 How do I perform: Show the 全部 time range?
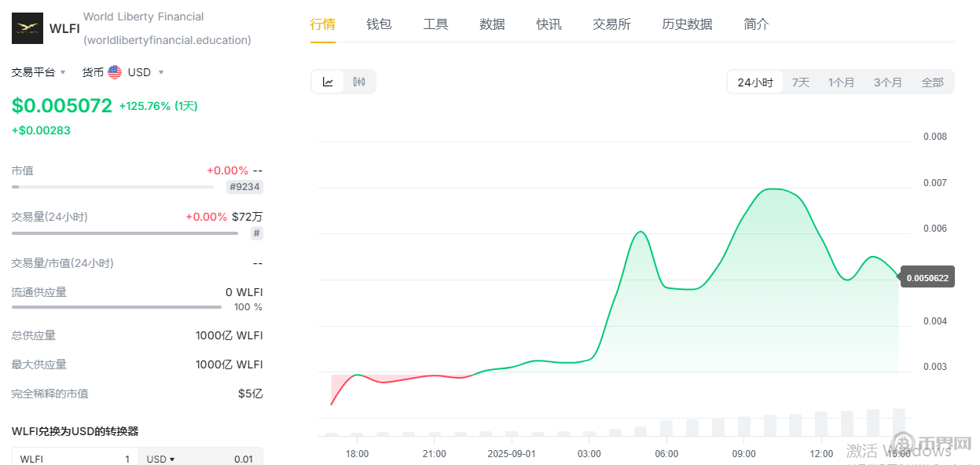(x=932, y=82)
